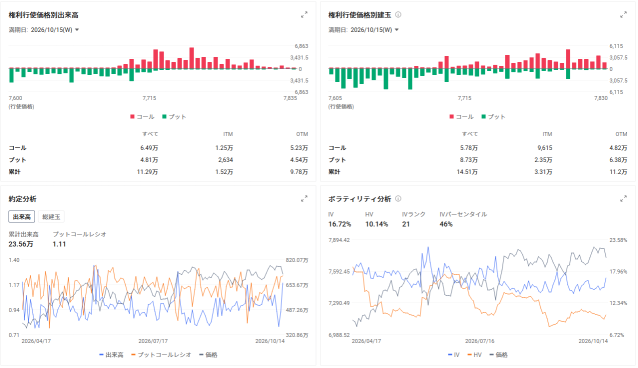The height and width of the screenshot is (368, 638).
Task: Expand the volatility analysis panel fullscreen
Action: [623, 199]
